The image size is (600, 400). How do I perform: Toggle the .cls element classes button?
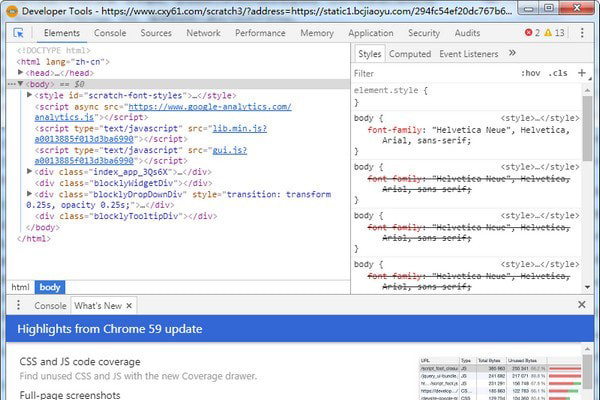point(558,73)
